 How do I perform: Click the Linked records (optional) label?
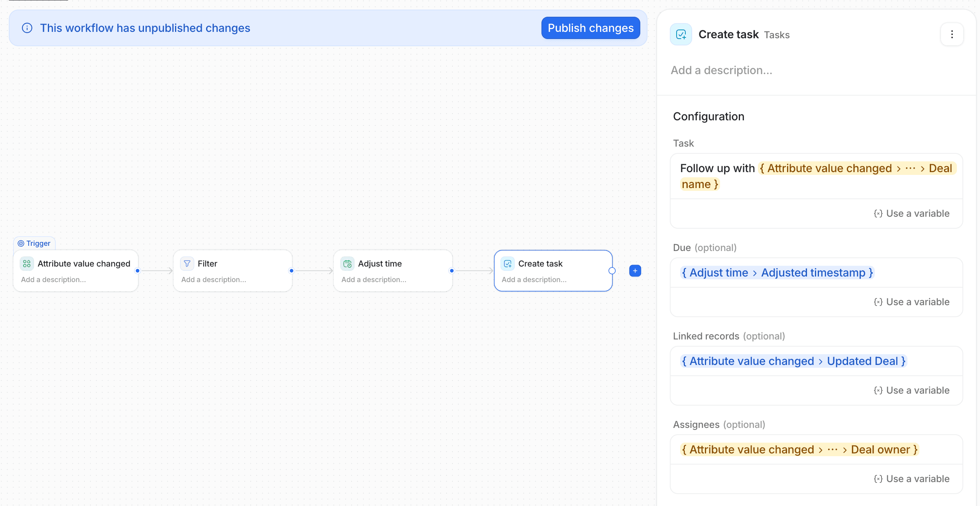click(729, 336)
